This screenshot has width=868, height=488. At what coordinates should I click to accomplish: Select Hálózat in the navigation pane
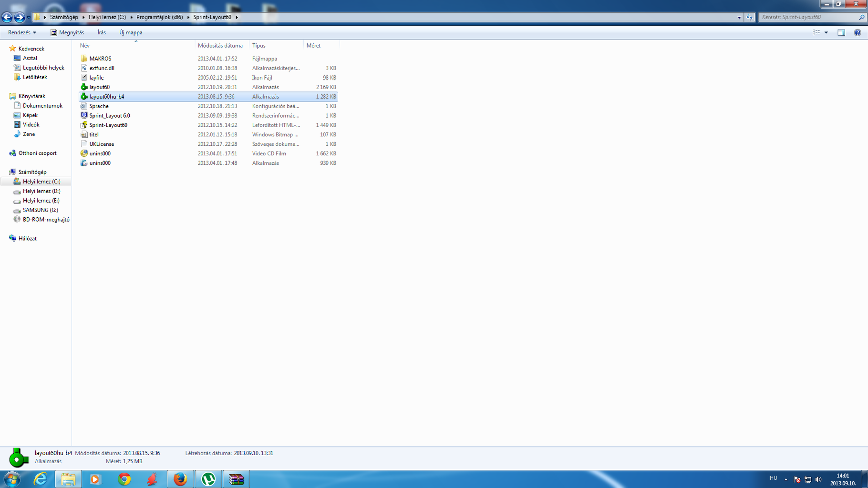tap(27, 238)
